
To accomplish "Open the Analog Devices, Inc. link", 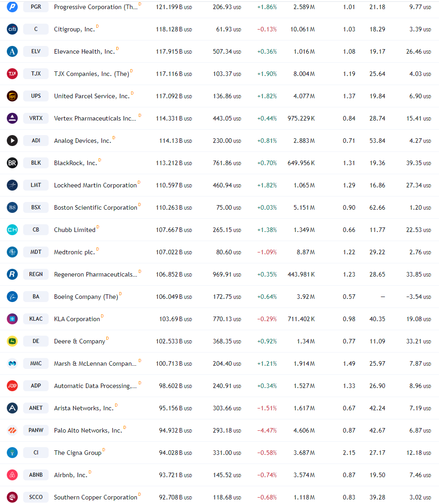I will coord(83,141).
